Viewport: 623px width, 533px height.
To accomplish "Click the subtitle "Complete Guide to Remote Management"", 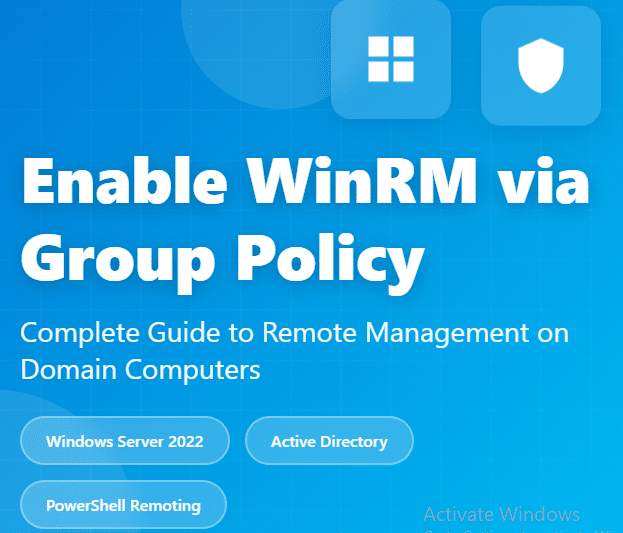I will point(275,333).
